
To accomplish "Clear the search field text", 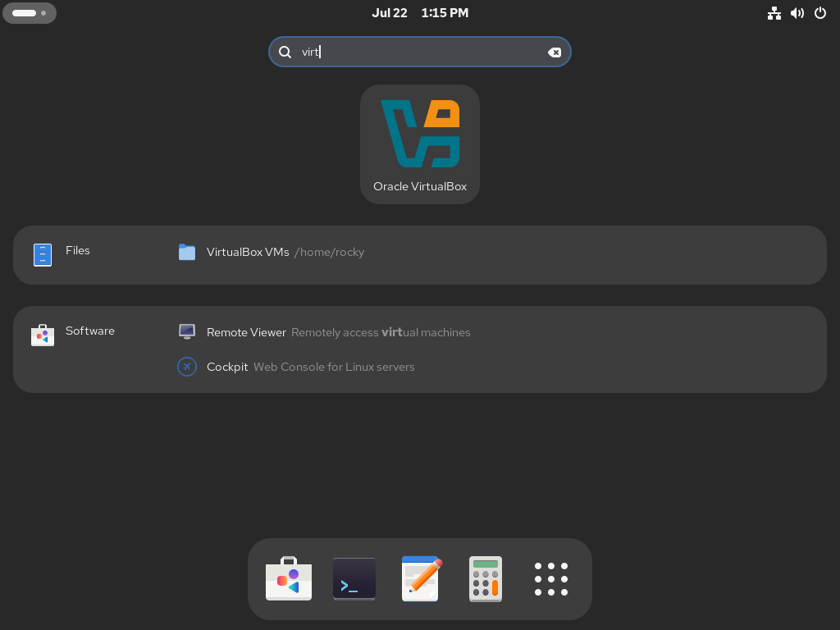I will click(x=555, y=52).
